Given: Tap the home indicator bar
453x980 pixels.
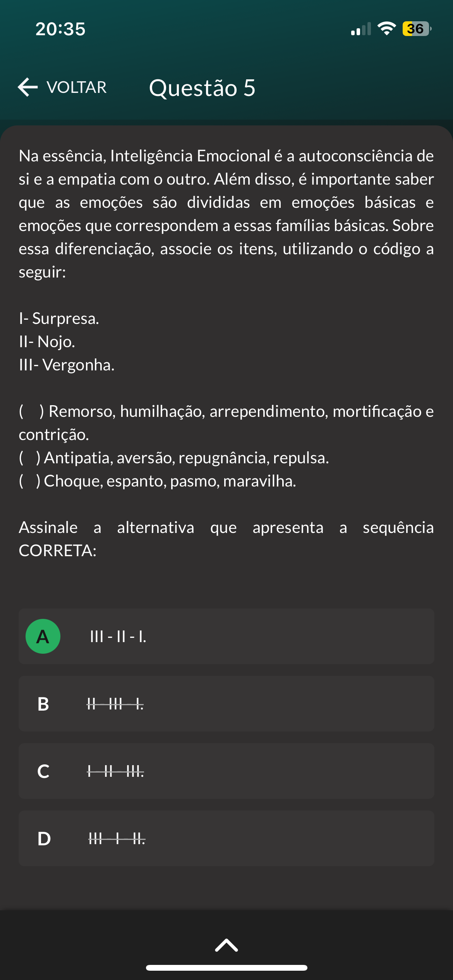Looking at the screenshot, I should point(226,968).
